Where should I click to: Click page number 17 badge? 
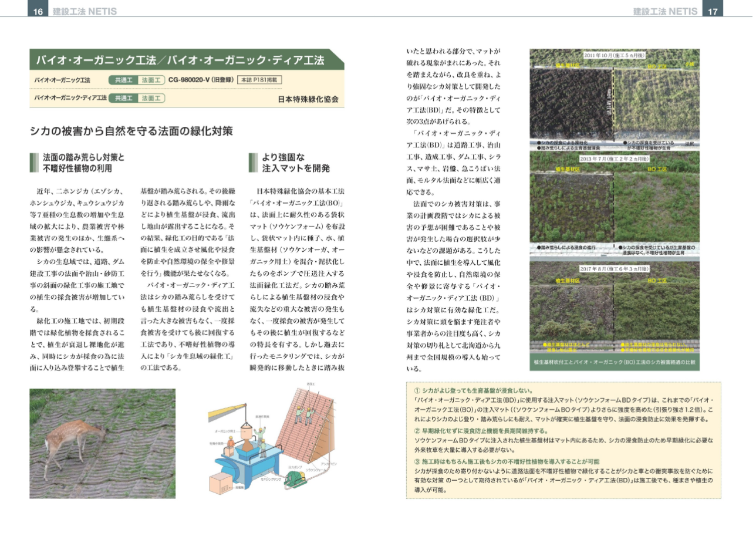713,11
